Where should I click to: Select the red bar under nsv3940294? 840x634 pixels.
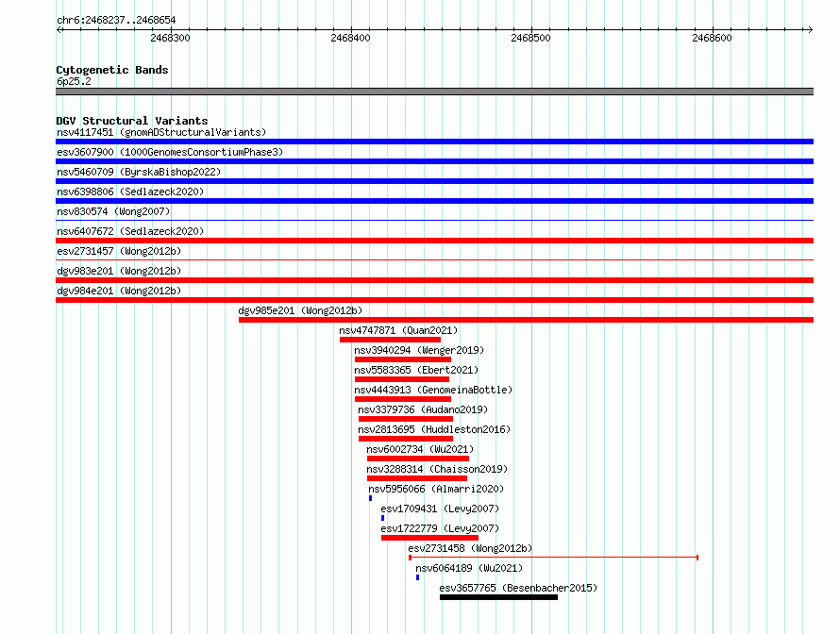click(x=403, y=359)
